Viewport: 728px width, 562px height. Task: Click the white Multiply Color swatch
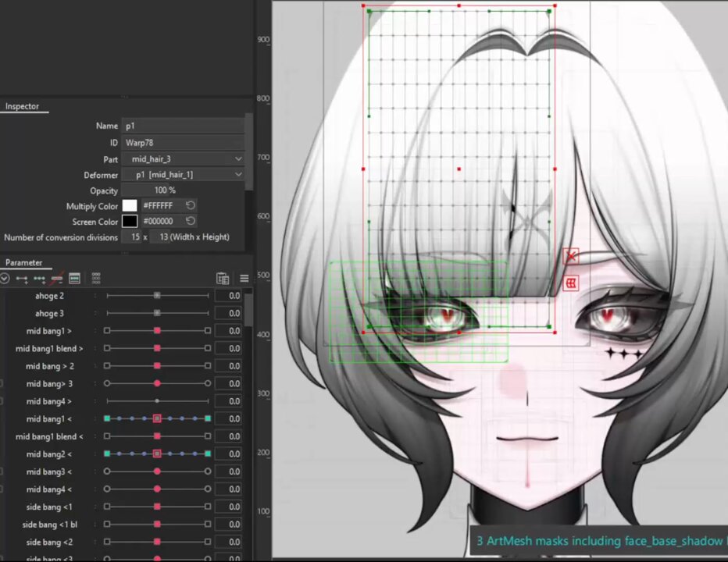[x=130, y=205]
